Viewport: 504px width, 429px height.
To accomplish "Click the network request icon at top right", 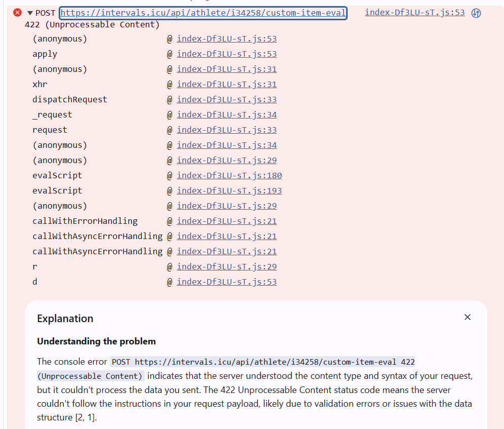I will [476, 13].
